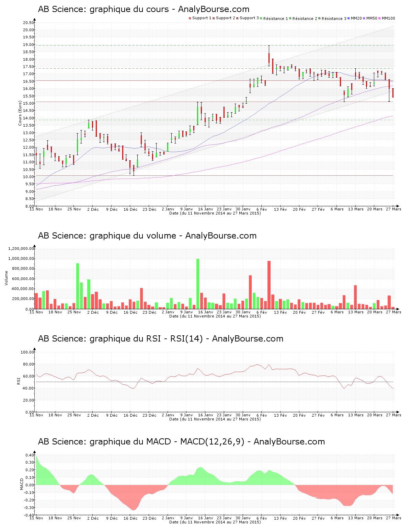
Task: Click the Support 2 legend entry
Action: pos(224,18)
